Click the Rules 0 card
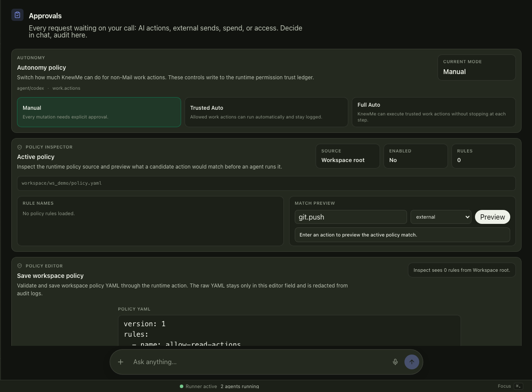Image resolution: width=532 pixels, height=392 pixels. coord(484,156)
